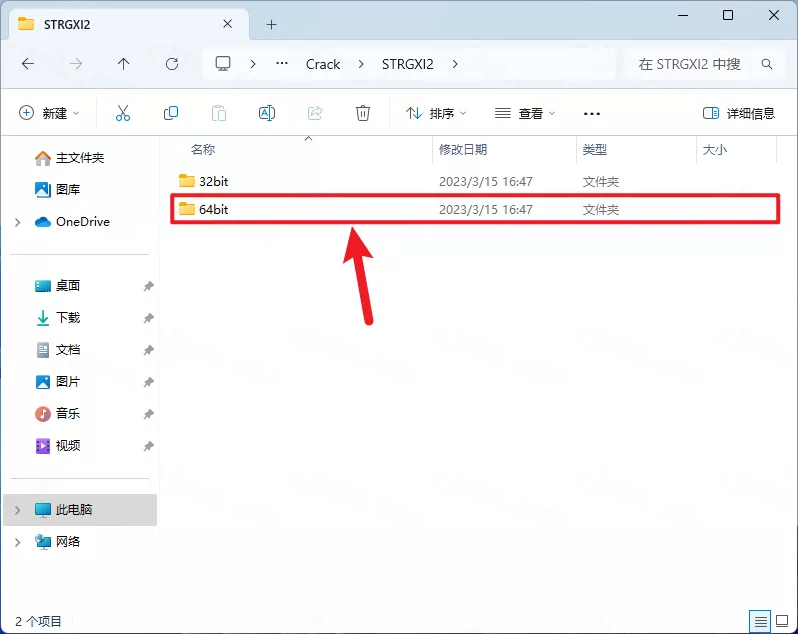
Task: Click the Copy icon in toolbar
Action: click(171, 113)
